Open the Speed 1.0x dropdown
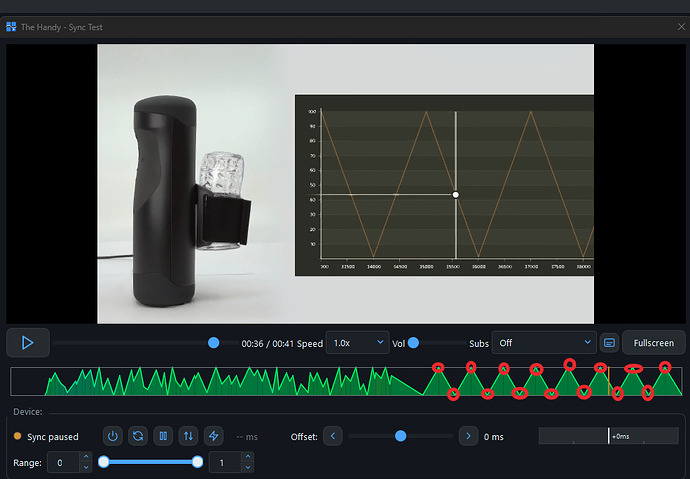690x479 pixels. pyautogui.click(x=357, y=343)
